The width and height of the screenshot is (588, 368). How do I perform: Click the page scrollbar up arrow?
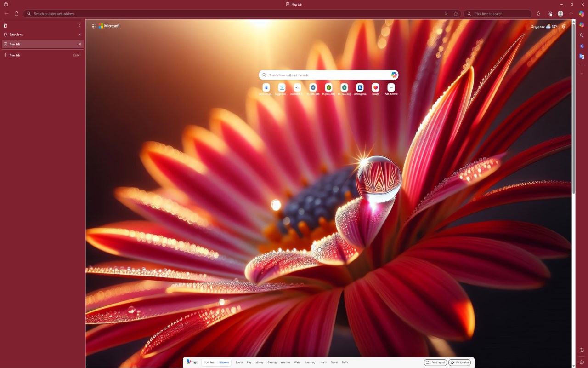(x=574, y=22)
